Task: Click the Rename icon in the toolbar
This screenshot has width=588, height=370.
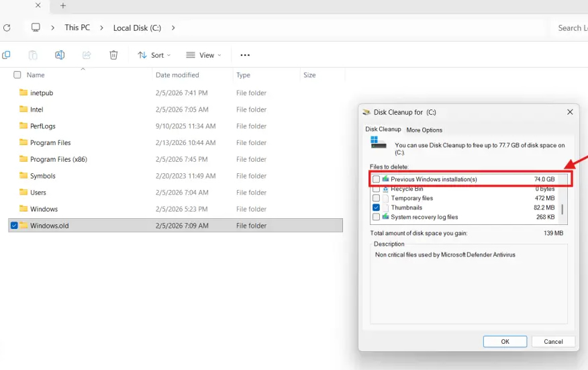Action: (60, 55)
